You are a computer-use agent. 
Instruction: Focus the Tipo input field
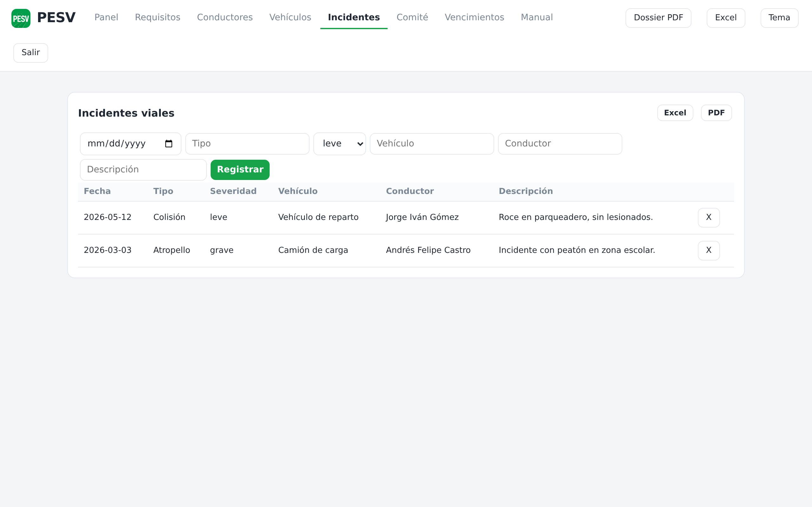pos(247,144)
